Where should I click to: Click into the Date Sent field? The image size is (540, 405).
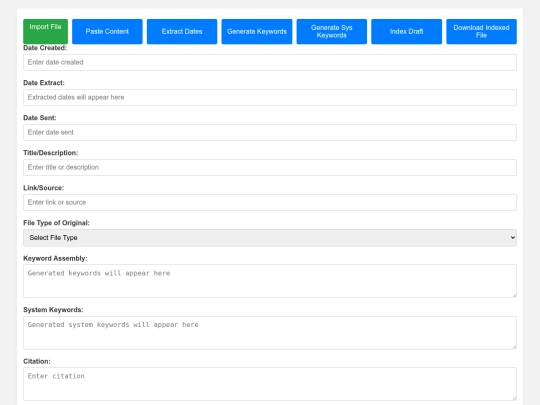tap(270, 132)
